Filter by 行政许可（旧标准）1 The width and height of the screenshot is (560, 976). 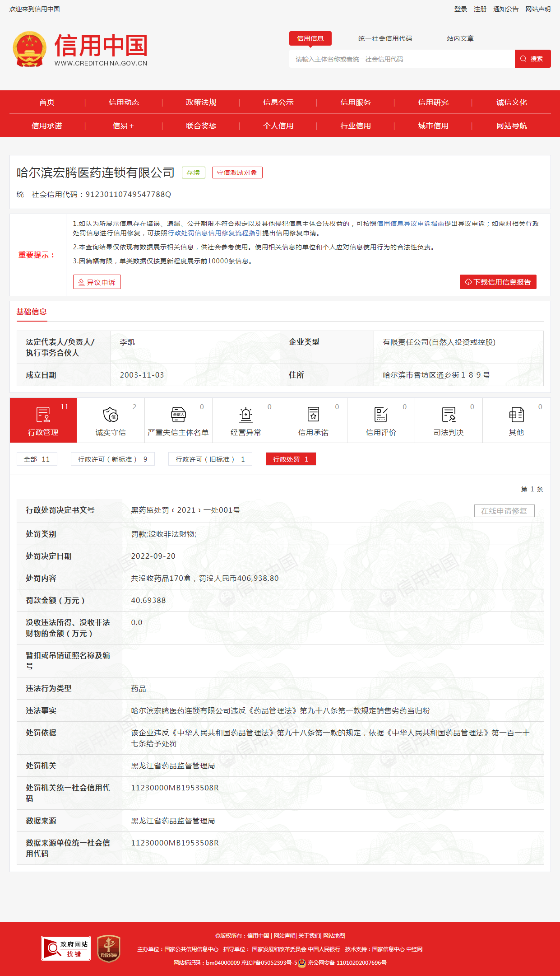(x=210, y=459)
